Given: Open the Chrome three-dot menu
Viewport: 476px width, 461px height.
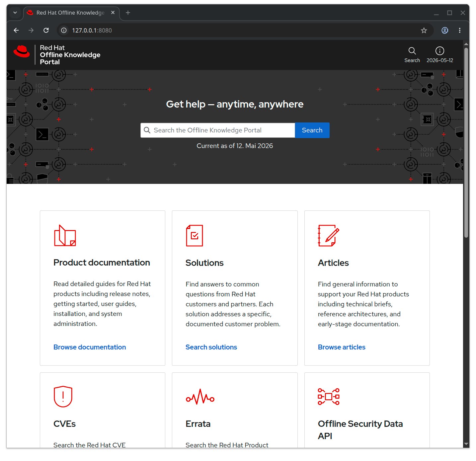Looking at the screenshot, I should click(460, 31).
